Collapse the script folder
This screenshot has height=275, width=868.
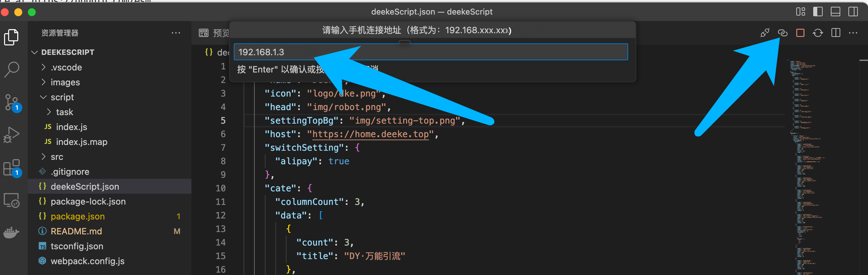click(62, 97)
